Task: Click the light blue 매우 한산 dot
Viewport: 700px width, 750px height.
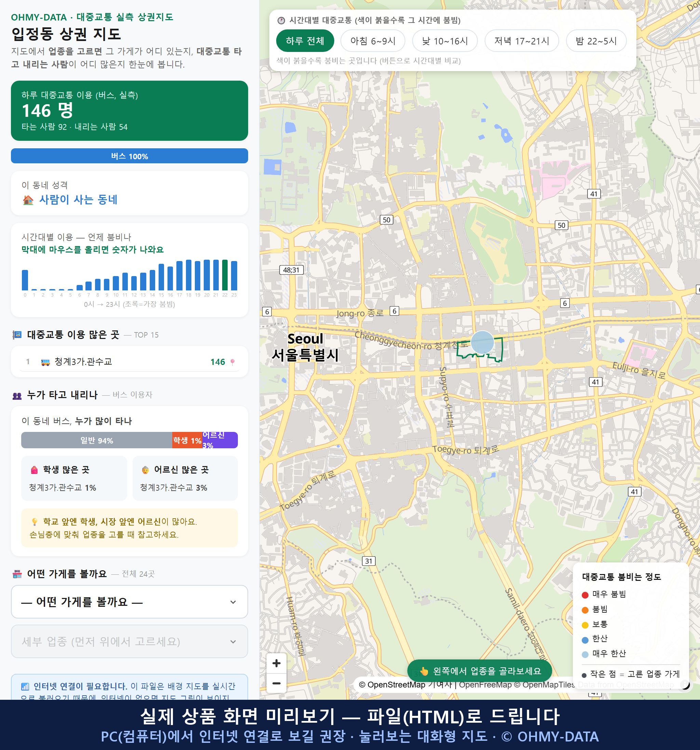Action: coord(585,655)
